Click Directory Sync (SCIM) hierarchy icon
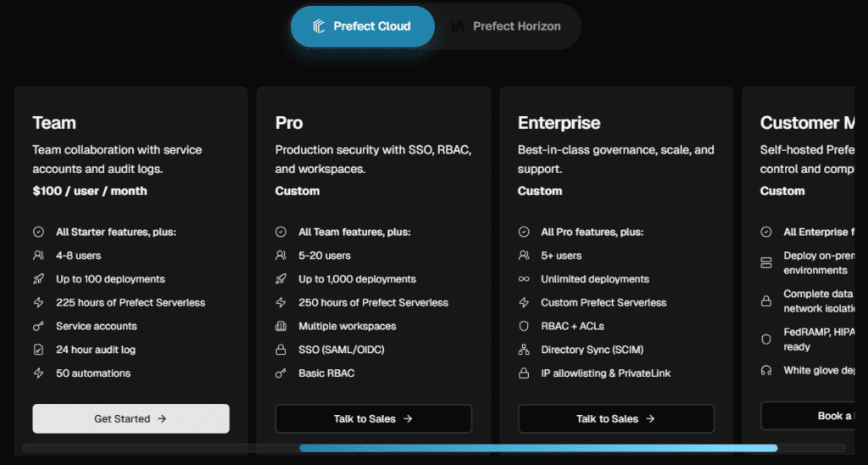Image resolution: width=868 pixels, height=465 pixels. (523, 350)
